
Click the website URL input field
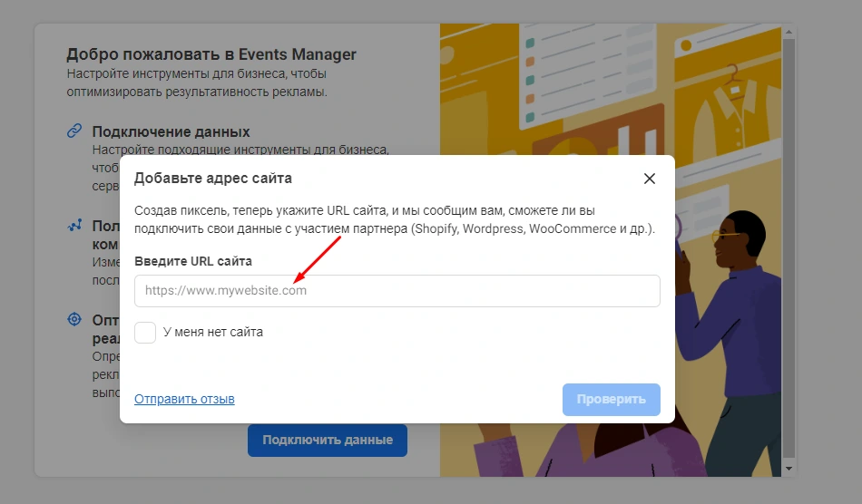[x=397, y=291]
